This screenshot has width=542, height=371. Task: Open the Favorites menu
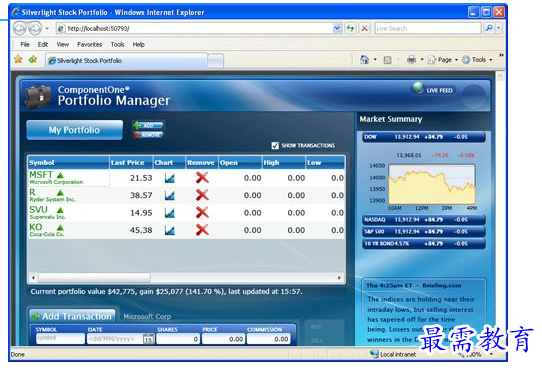coord(90,45)
